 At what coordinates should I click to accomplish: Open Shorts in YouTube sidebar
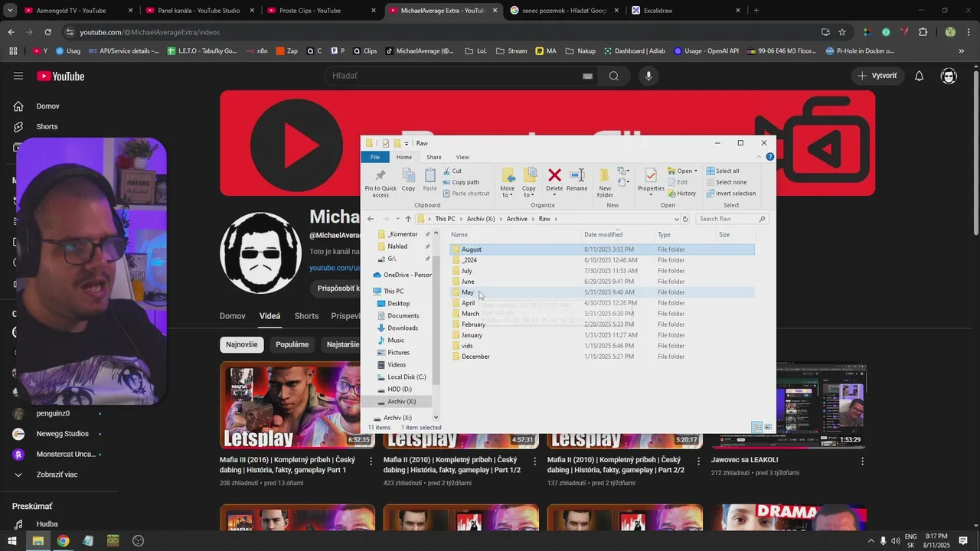click(47, 126)
